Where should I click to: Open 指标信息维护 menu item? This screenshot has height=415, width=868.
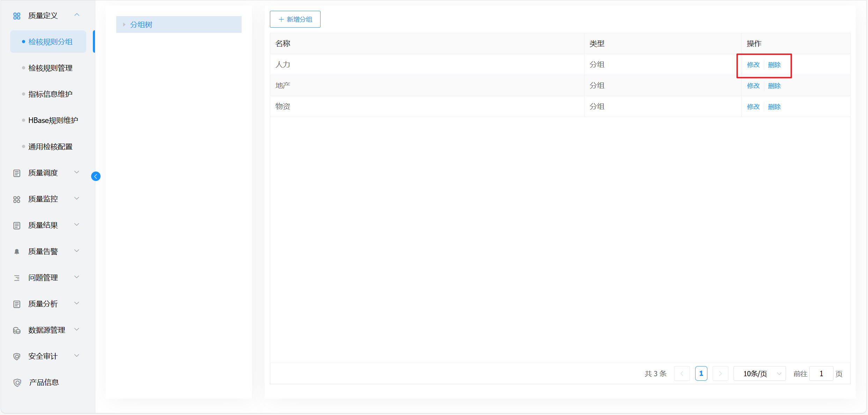point(50,94)
